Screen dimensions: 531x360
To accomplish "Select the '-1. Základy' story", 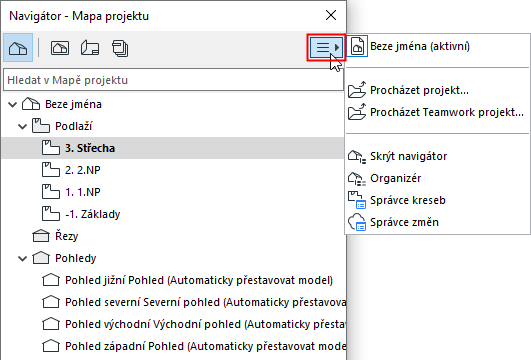I will pyautogui.click(x=173, y=214).
